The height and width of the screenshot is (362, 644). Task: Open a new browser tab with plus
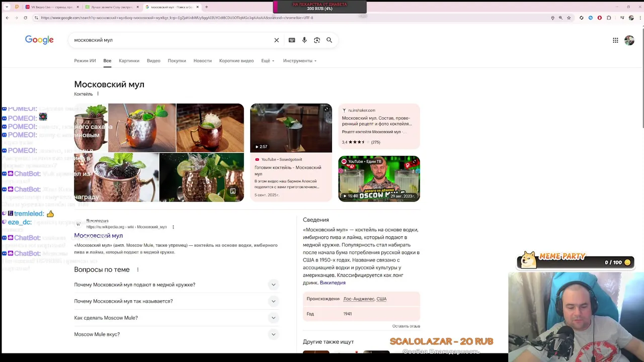(x=206, y=7)
